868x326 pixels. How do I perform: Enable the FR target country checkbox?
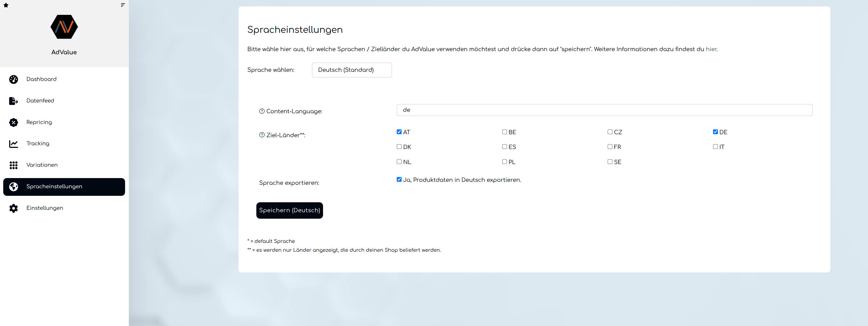click(x=610, y=147)
